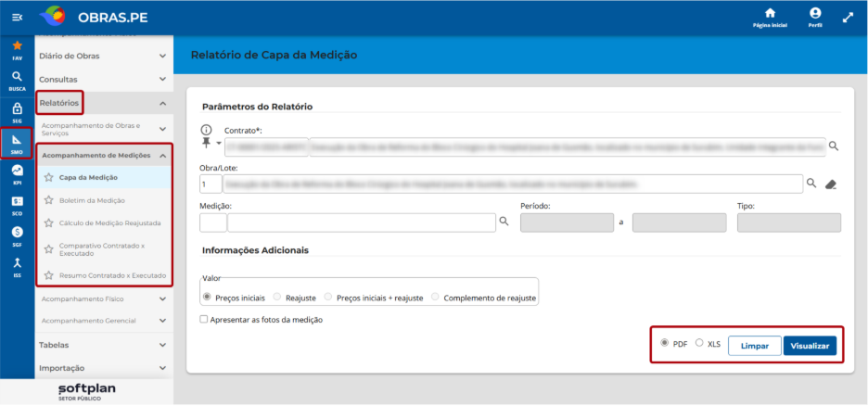Select Preços iniciais + reajuste option
Viewport: 868px width, 406px height.
tap(328, 297)
